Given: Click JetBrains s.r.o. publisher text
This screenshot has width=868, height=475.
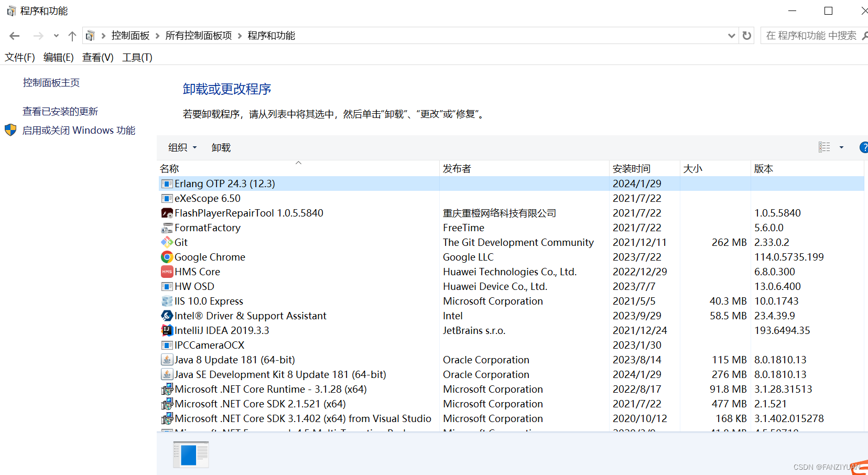Looking at the screenshot, I should pos(474,330).
